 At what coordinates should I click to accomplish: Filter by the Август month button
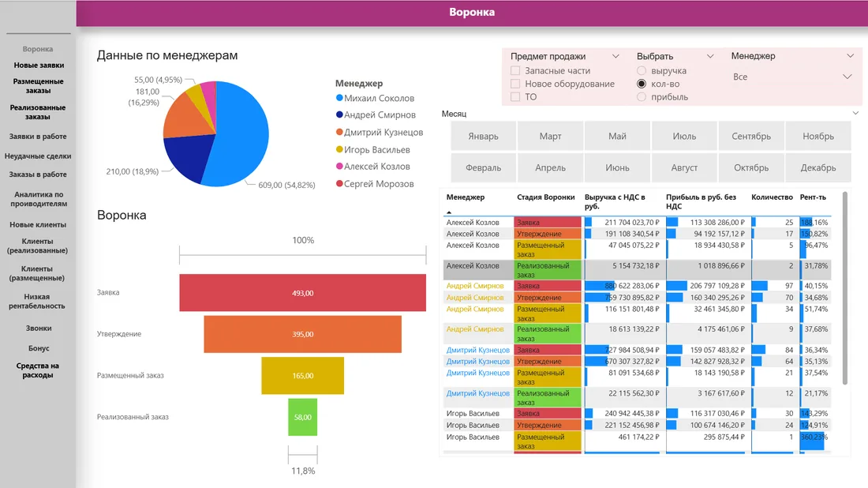684,168
